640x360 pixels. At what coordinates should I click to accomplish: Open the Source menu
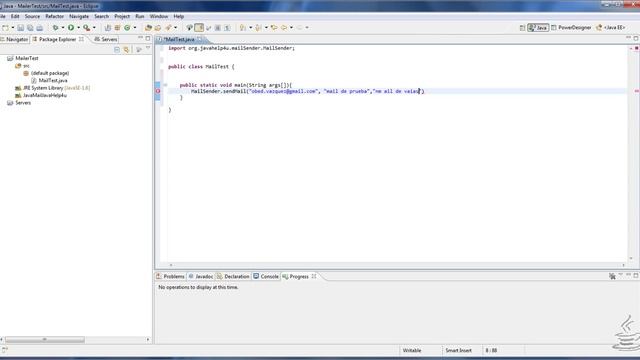(32, 16)
